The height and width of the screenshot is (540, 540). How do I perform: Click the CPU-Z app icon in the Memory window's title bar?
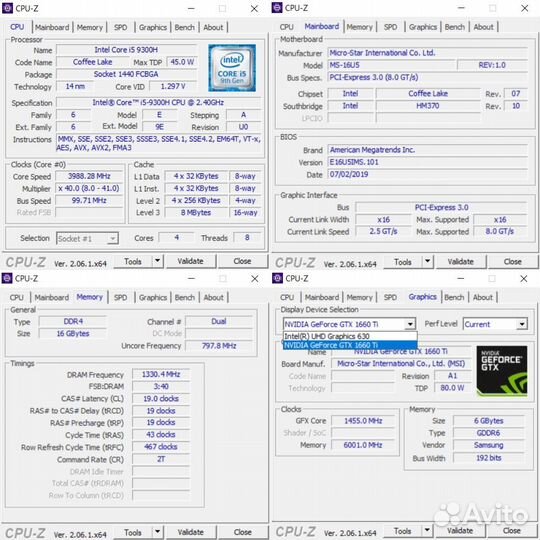[7, 278]
